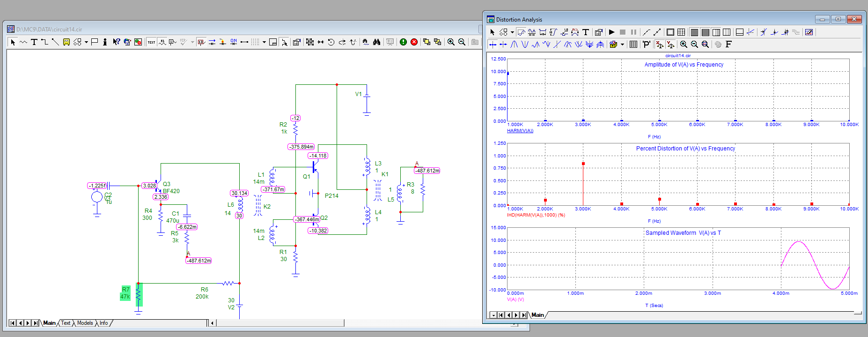The width and height of the screenshot is (868, 337).
Task: Click the highlighted R7 47k resistor
Action: [x=139, y=294]
